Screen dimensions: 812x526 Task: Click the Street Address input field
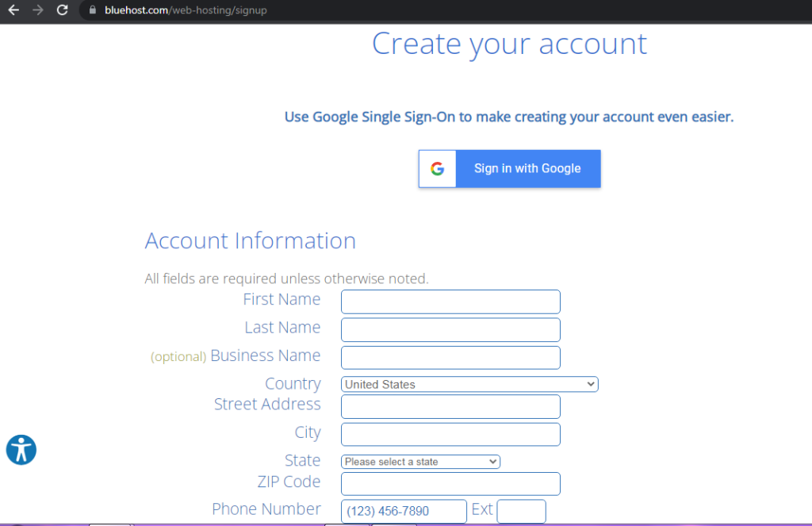[450, 406]
